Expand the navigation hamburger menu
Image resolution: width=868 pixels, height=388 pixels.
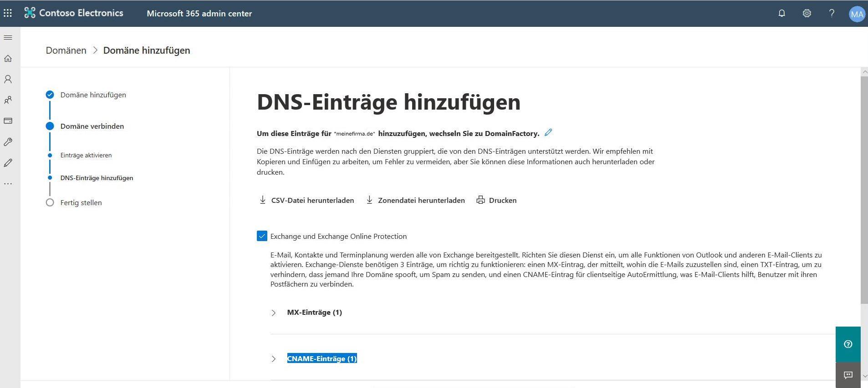click(8, 37)
